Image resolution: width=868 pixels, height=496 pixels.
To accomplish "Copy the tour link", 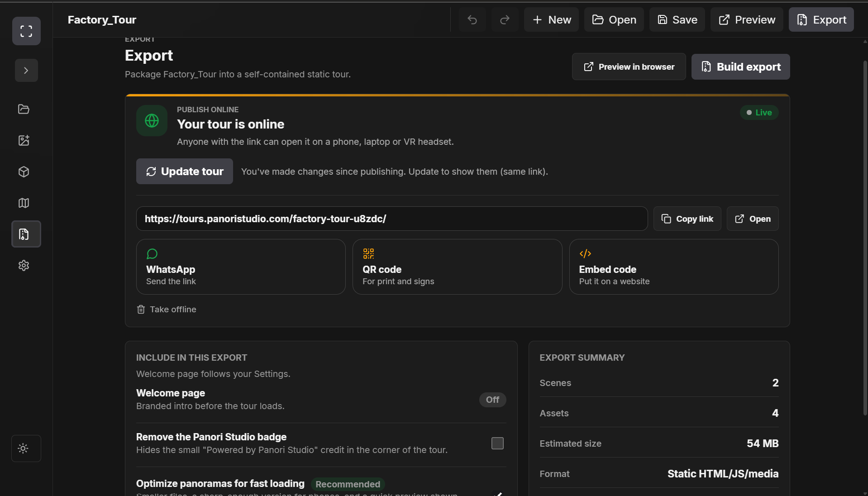I will pos(687,219).
